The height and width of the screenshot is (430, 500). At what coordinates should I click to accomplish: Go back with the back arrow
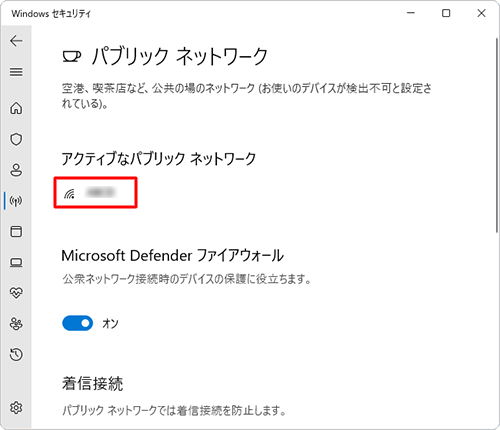point(16,41)
